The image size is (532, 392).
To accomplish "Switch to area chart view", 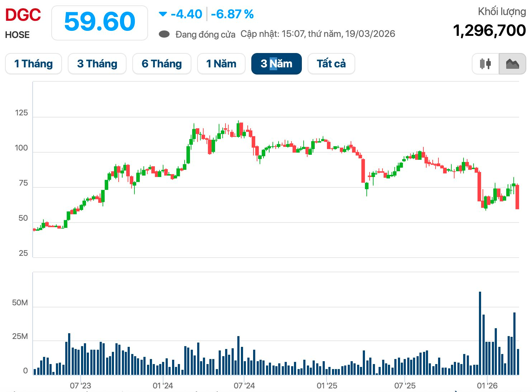I will pyautogui.click(x=512, y=64).
